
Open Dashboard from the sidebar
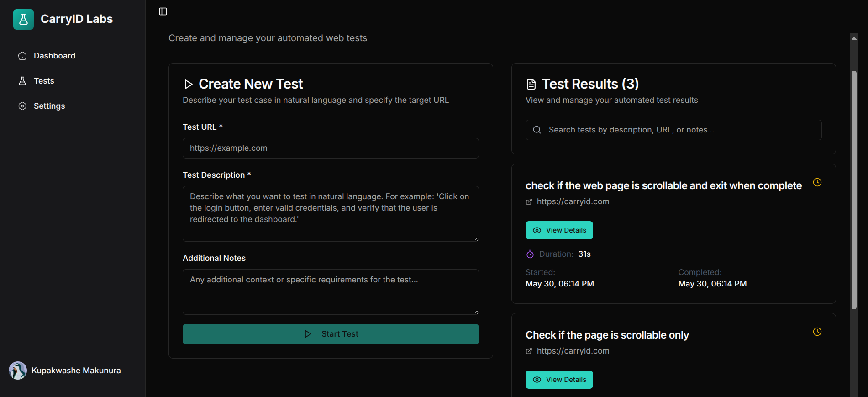pyautogui.click(x=54, y=56)
